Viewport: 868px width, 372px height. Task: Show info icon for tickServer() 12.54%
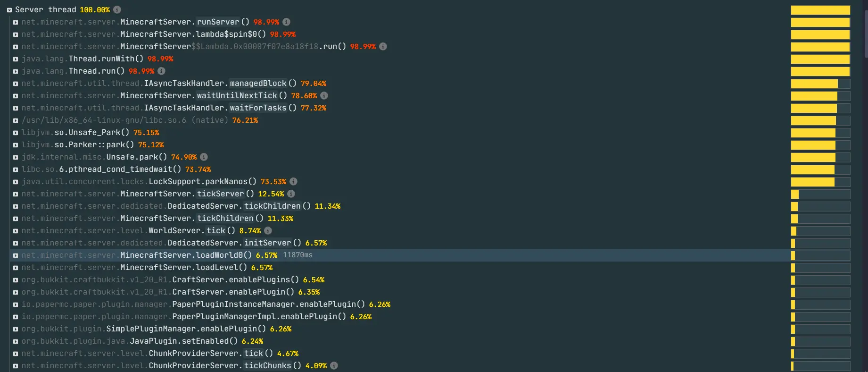(291, 194)
